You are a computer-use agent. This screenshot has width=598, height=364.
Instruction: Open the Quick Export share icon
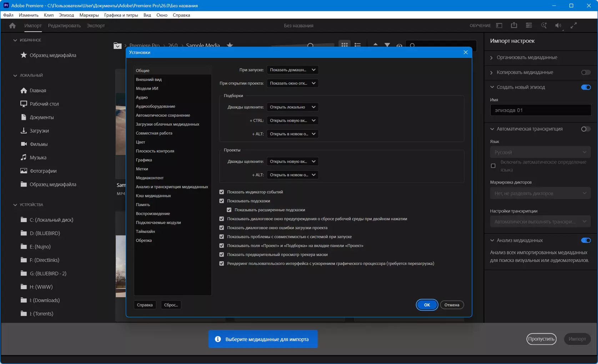514,25
